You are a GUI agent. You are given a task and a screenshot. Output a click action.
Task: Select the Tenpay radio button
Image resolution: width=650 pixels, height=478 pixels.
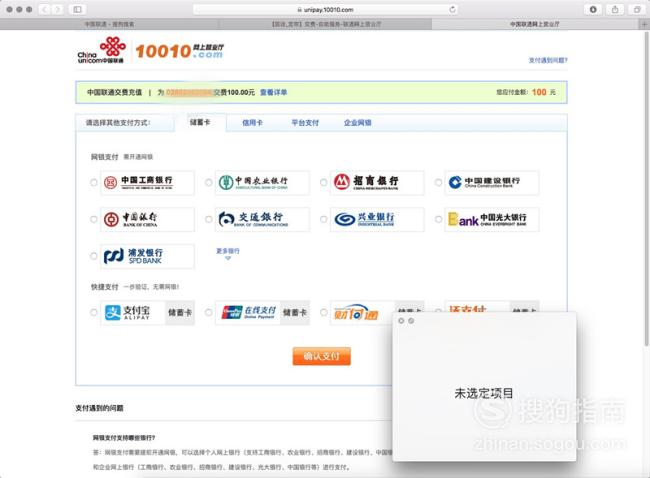[x=323, y=313]
